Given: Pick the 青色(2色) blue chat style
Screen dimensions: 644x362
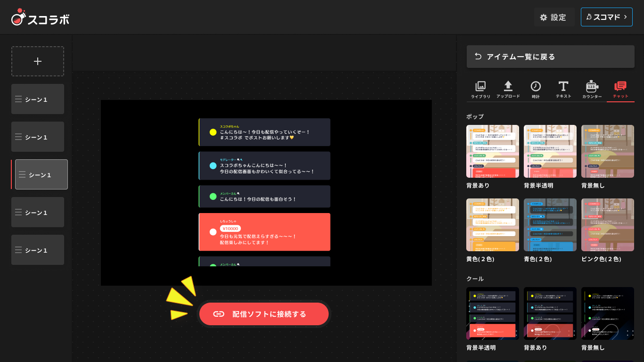Looking at the screenshot, I should [550, 225].
